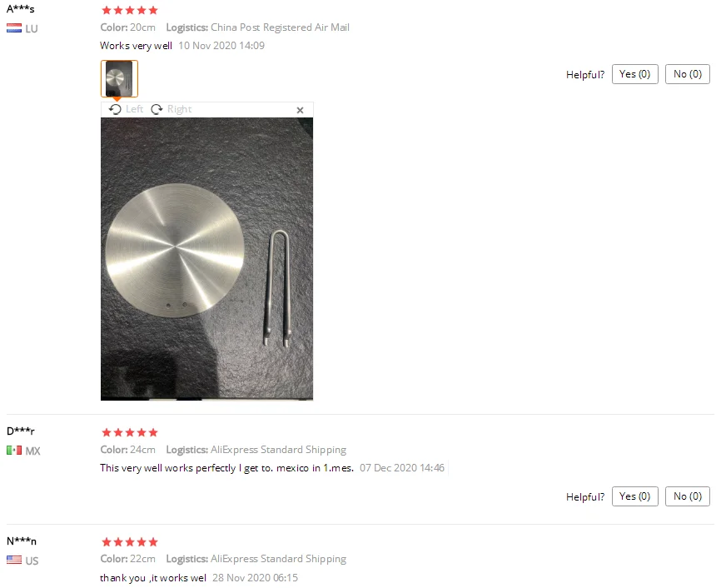Click the US flag icon beside US
This screenshot has width=716, height=588.
pyautogui.click(x=14, y=560)
